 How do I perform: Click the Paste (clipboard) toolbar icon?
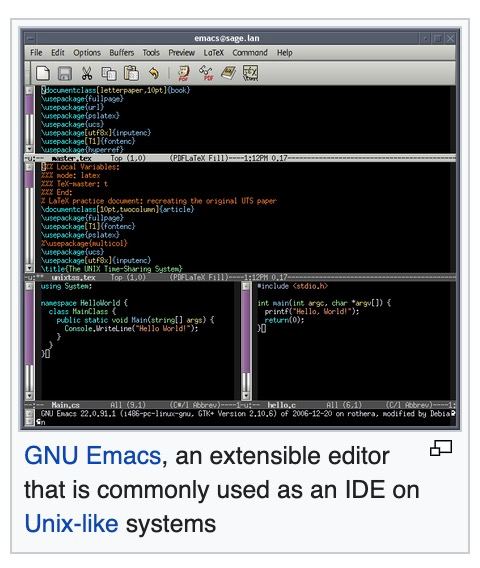pos(131,73)
